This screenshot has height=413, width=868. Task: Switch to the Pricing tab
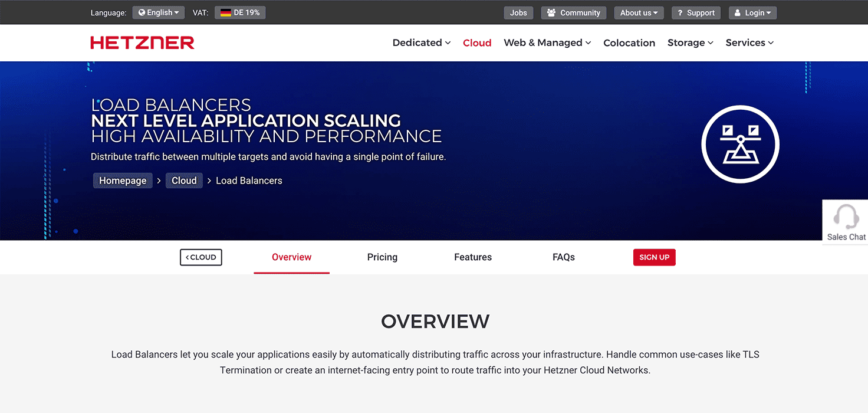[x=382, y=257]
